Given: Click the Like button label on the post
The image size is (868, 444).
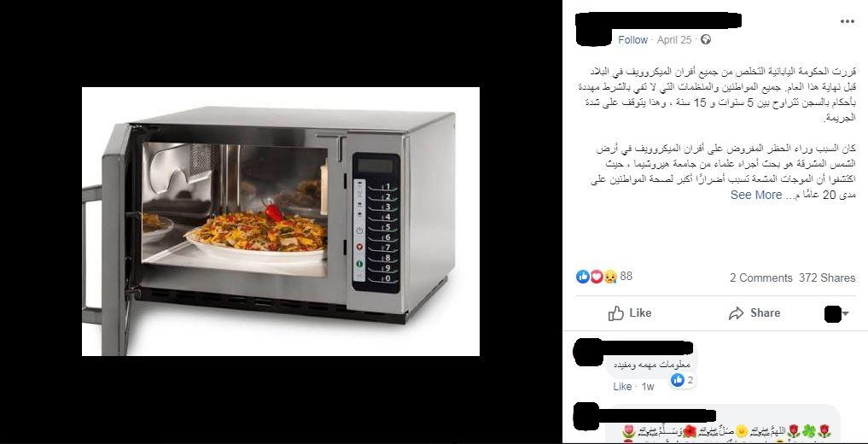Looking at the screenshot, I should pos(640,313).
